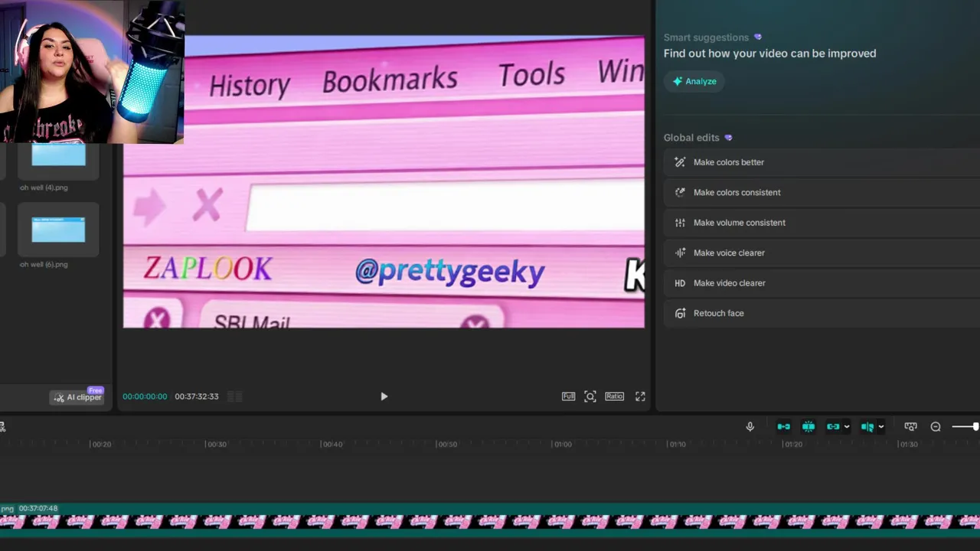Apply Make voice clearer edit
This screenshot has height=551, width=980.
coord(822,253)
